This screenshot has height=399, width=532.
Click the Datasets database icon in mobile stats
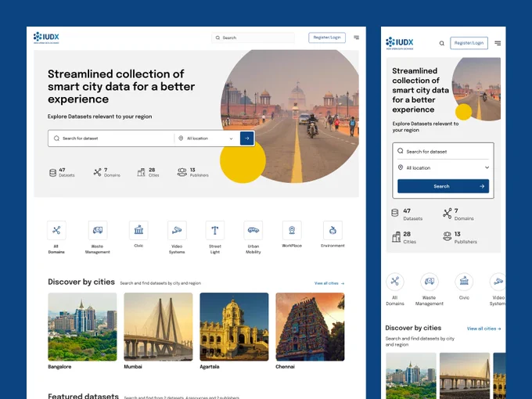394,213
